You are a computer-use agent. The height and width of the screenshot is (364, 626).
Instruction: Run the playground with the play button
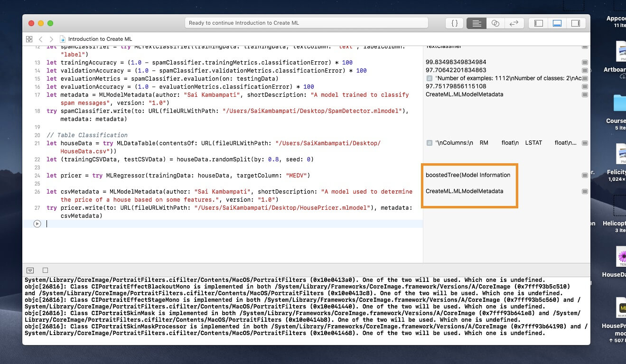pos(37,224)
